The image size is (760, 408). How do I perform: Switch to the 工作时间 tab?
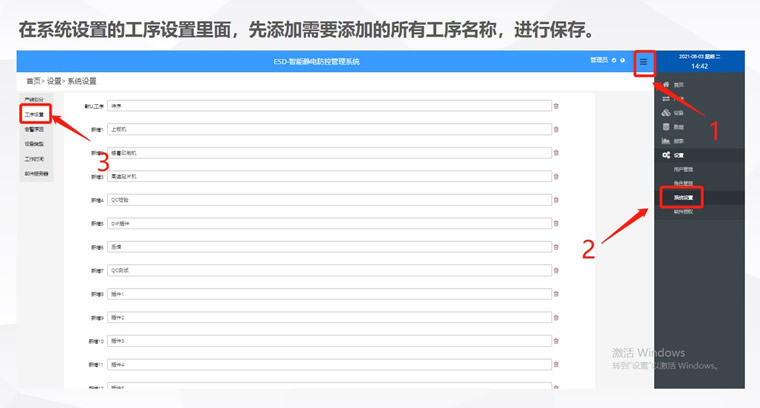34,159
